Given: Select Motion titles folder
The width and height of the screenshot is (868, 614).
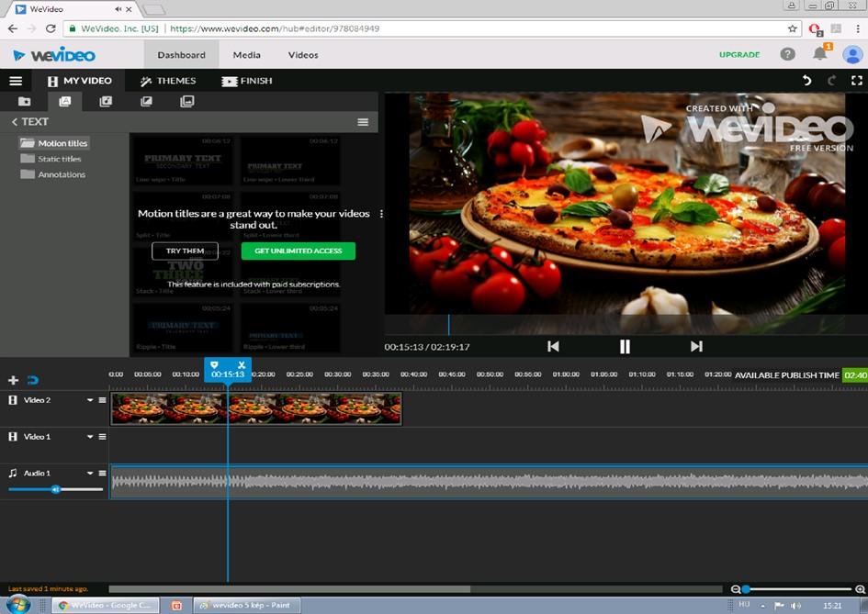Looking at the screenshot, I should pyautogui.click(x=53, y=143).
